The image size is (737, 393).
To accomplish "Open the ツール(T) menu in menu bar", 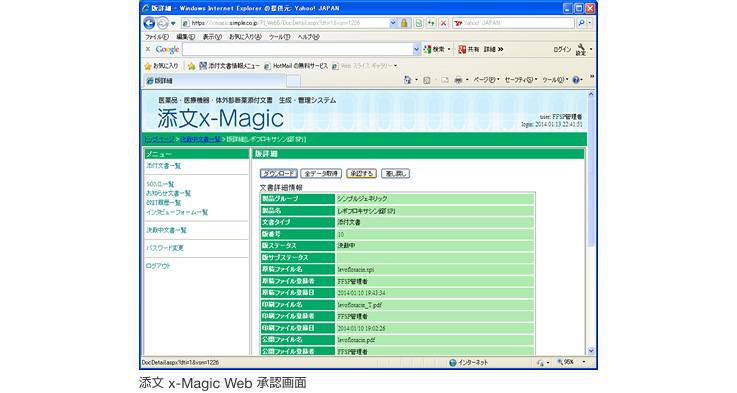I will point(279,37).
